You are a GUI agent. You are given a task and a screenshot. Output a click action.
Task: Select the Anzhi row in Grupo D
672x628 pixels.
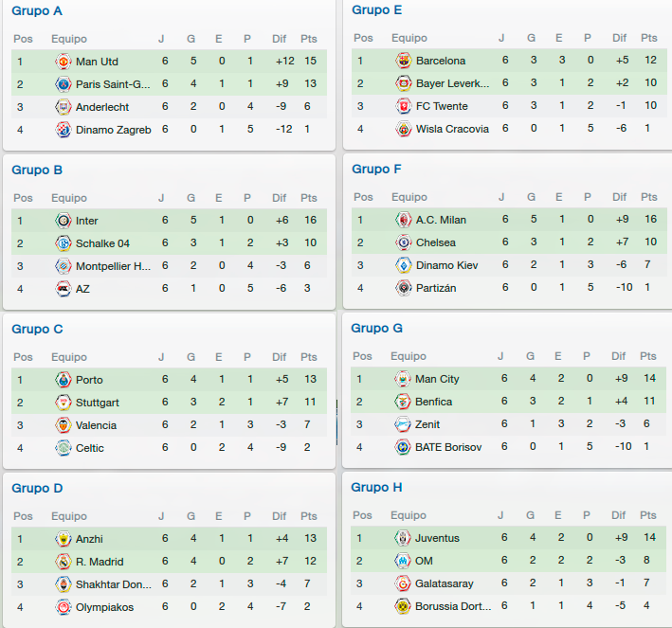pos(169,538)
